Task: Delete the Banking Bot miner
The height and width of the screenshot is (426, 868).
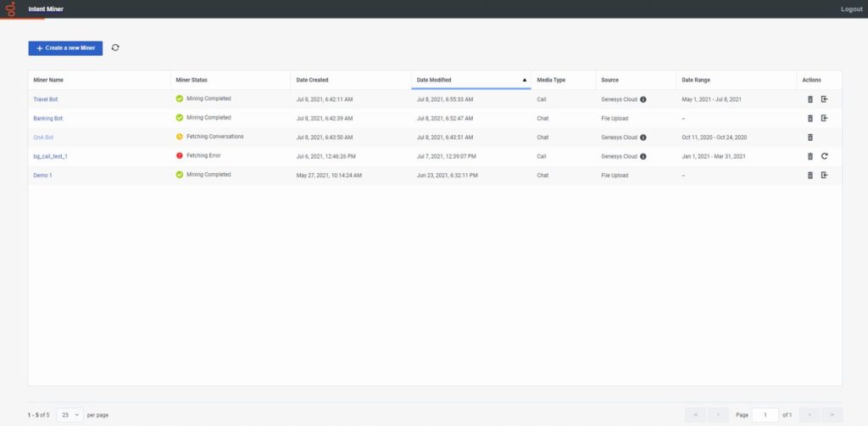Action: pos(810,118)
